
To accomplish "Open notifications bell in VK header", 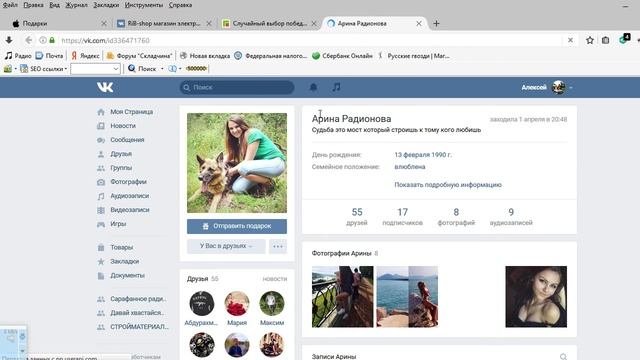I will [x=313, y=87].
